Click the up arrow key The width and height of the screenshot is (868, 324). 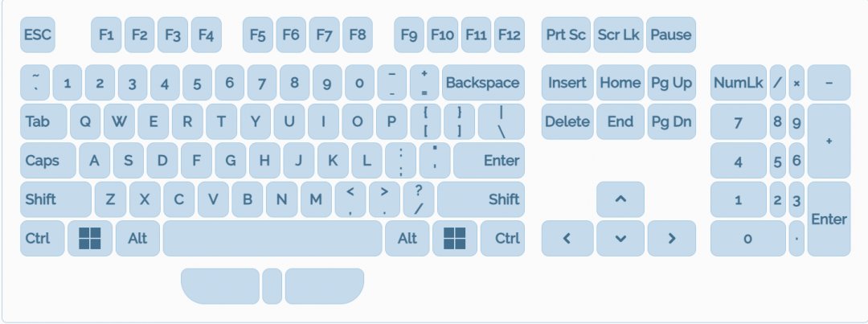pos(620,199)
